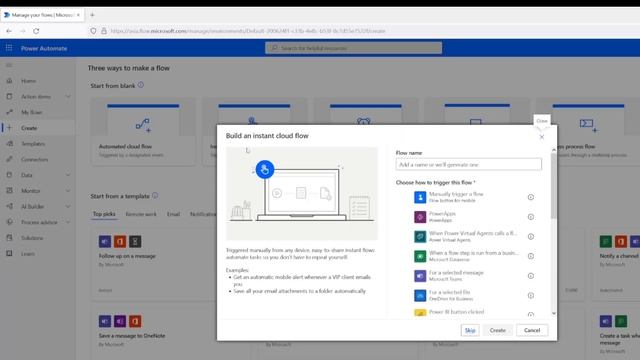Reload the browser page

pos(36,31)
